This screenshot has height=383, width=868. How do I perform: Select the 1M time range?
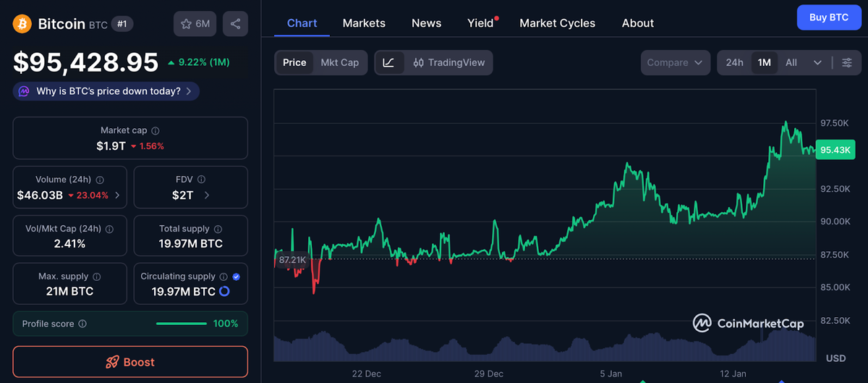click(764, 62)
